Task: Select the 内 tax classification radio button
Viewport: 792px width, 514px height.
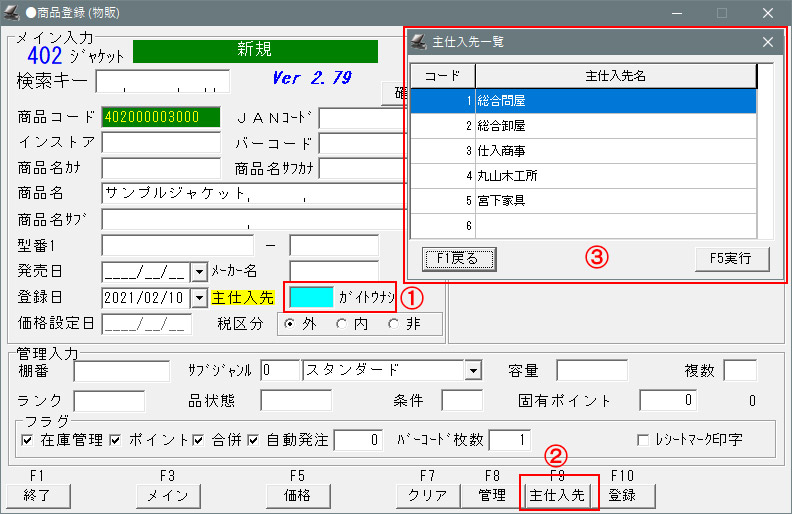Action: [341, 323]
